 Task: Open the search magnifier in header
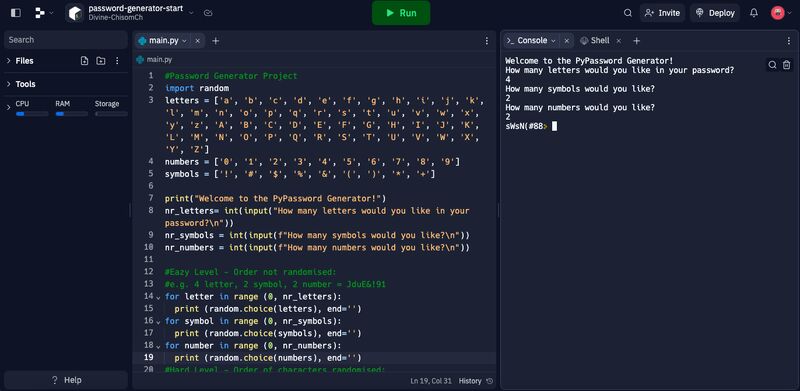pos(628,13)
